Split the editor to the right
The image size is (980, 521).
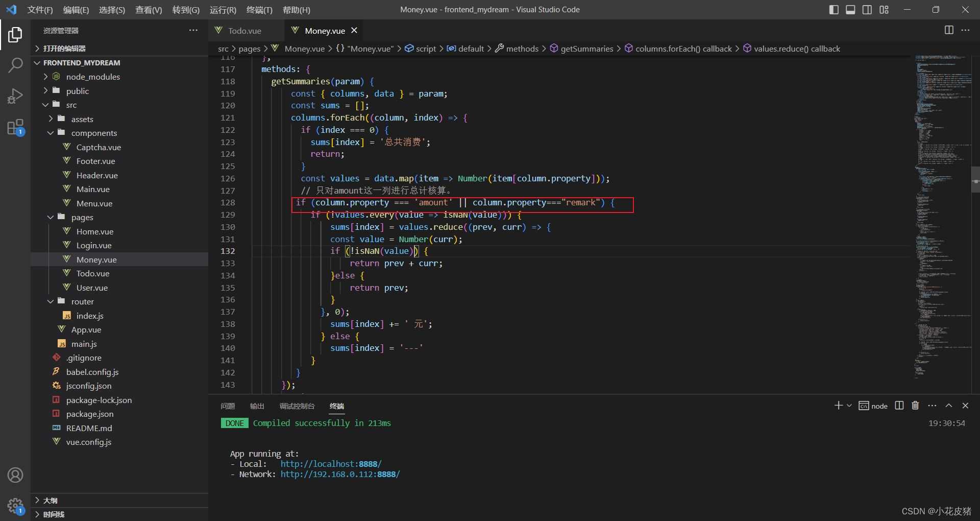tap(949, 30)
